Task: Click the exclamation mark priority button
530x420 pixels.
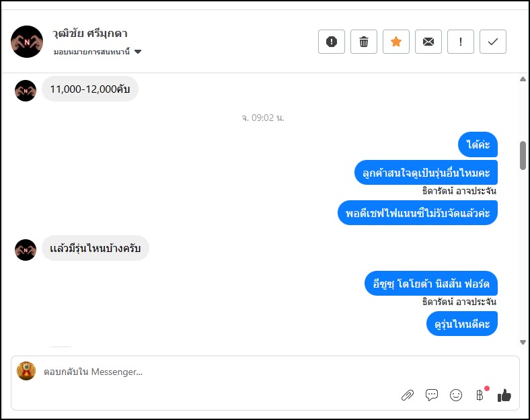Action: click(461, 42)
